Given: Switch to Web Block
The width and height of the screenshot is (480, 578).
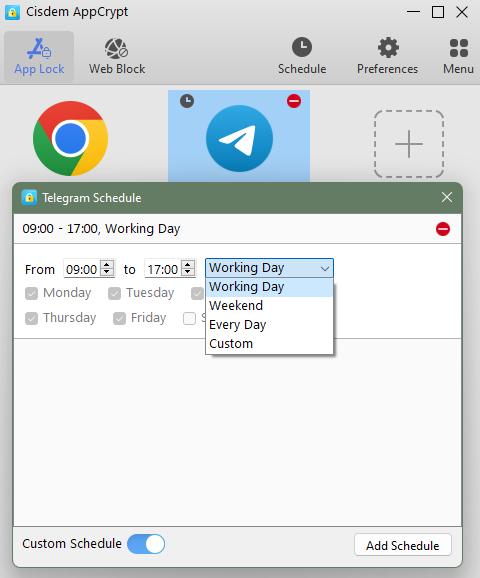Looking at the screenshot, I should (x=117, y=56).
